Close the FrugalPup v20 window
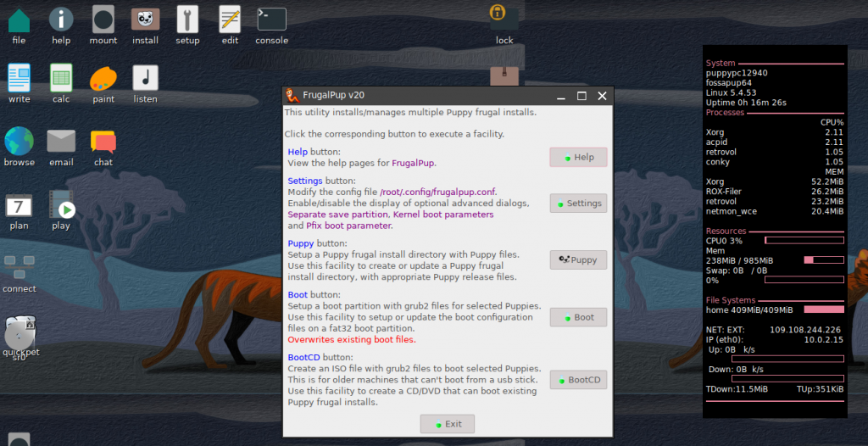The image size is (868, 446). (603, 96)
